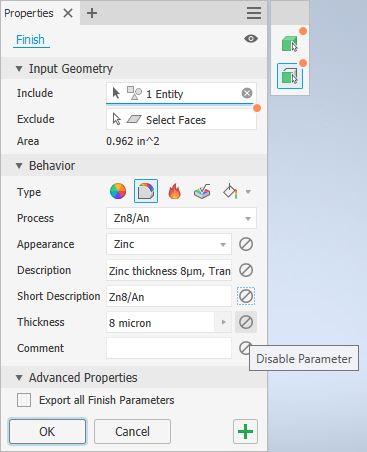Click into the Comment field
The image size is (367, 452).
tap(169, 348)
